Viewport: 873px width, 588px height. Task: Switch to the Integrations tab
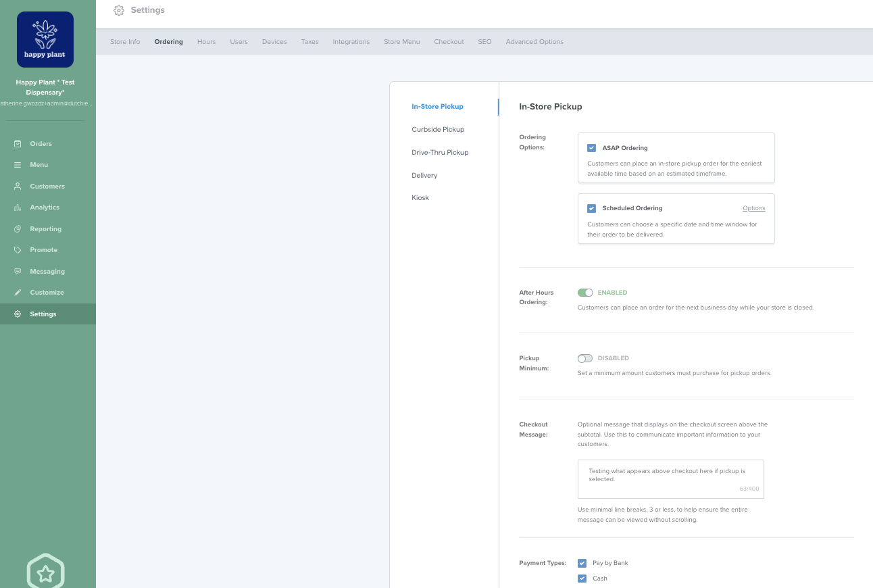pos(351,42)
